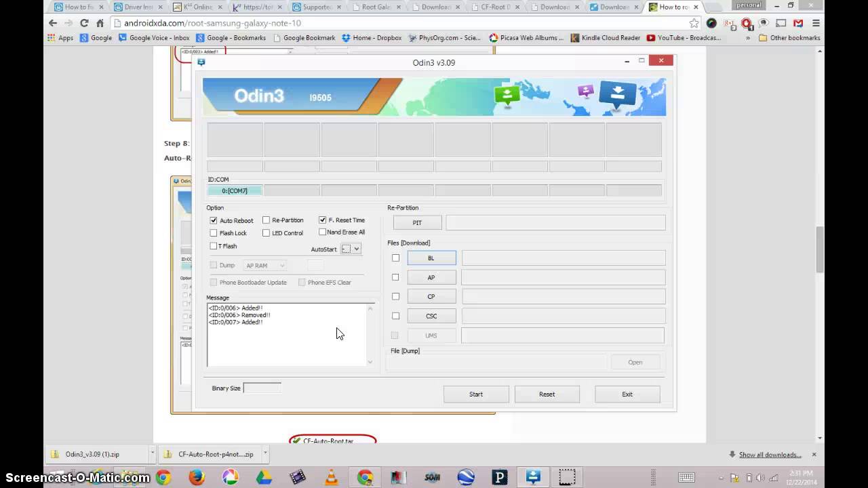This screenshot has width=868, height=488.
Task: Enable the T Flash checkbox
Action: click(214, 246)
